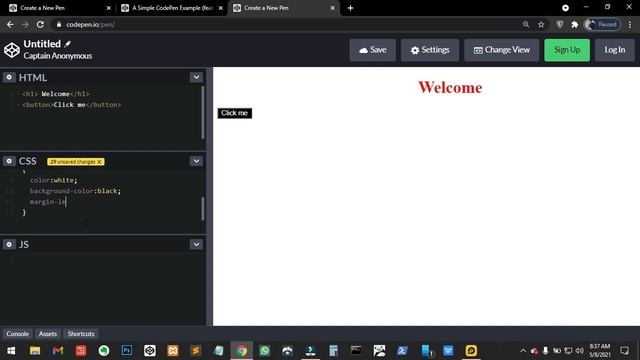Open Gmail from taskbar
Image resolution: width=640 pixels, height=360 pixels.
pos(58,351)
